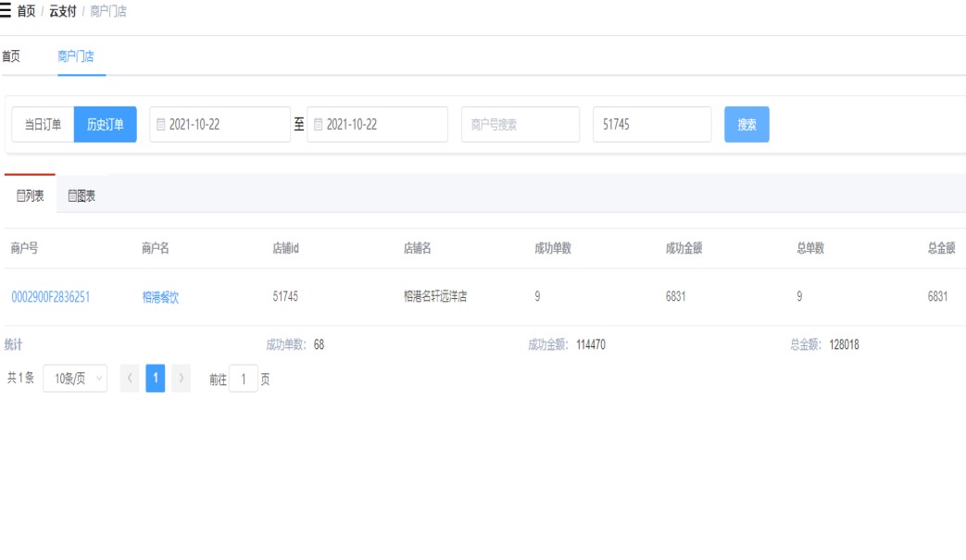Click the blue 搜索 search button
Viewport: 966px width, 560px height.
[x=746, y=125]
